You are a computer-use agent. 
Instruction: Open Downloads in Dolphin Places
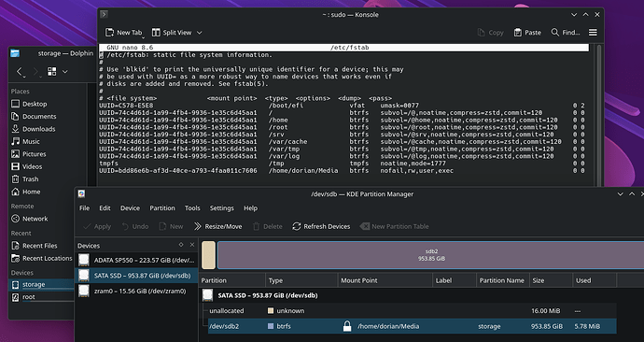[x=34, y=129]
